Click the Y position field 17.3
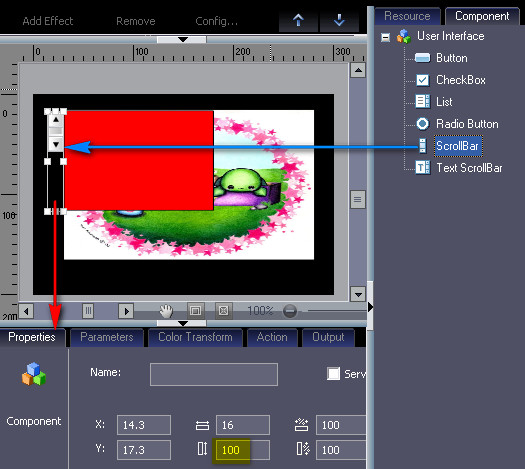Screen dimensions: 525x469 (x=144, y=450)
